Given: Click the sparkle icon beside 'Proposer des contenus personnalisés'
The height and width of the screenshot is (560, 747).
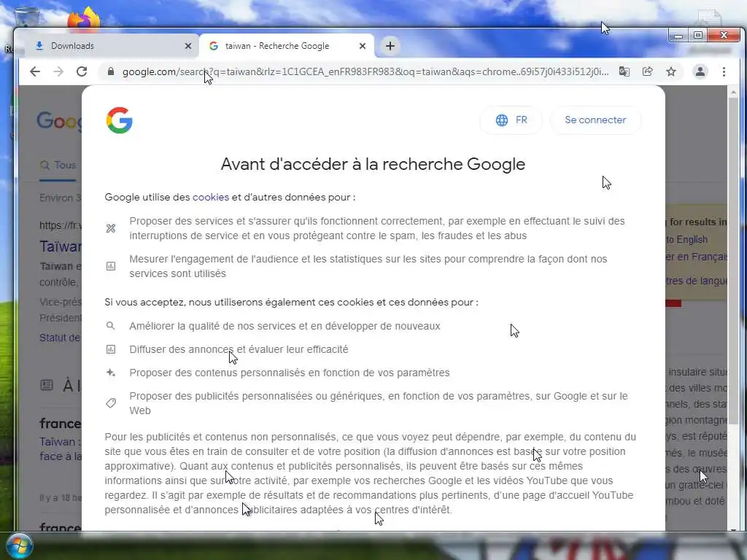Looking at the screenshot, I should pyautogui.click(x=111, y=373).
